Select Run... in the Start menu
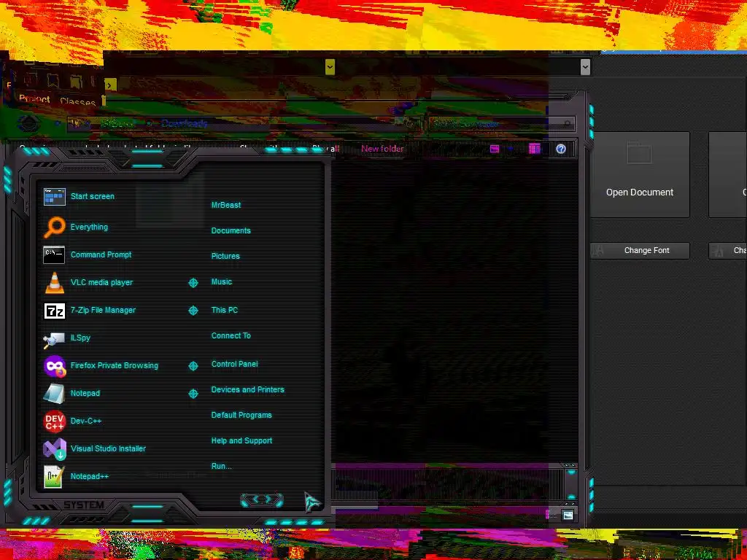This screenshot has height=560, width=747. pyautogui.click(x=221, y=466)
